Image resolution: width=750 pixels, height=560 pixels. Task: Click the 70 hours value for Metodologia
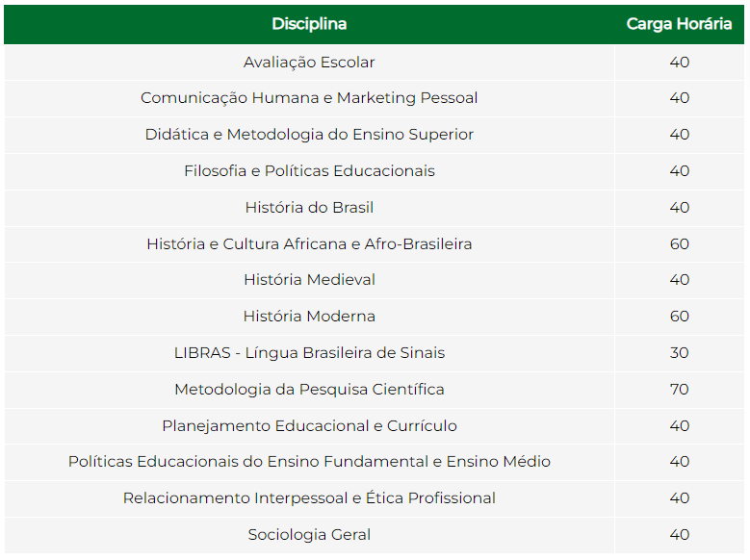coord(679,390)
